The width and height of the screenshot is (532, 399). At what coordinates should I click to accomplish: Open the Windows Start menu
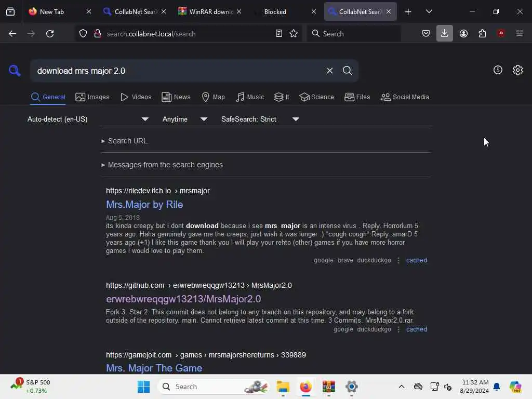tap(143, 387)
